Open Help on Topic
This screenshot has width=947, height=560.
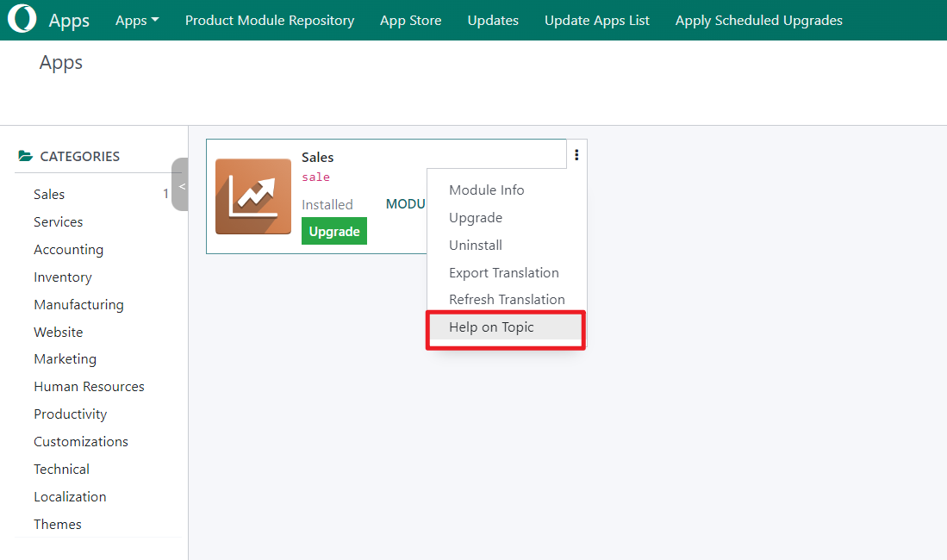pos(506,327)
